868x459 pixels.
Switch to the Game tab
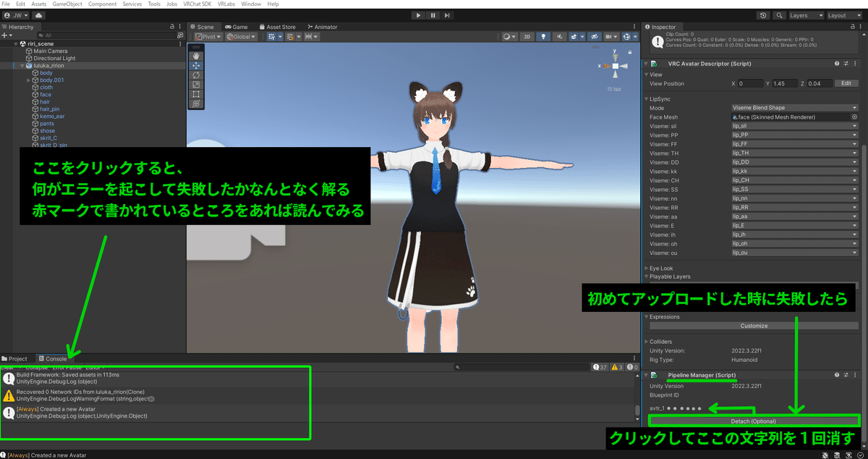pos(235,27)
